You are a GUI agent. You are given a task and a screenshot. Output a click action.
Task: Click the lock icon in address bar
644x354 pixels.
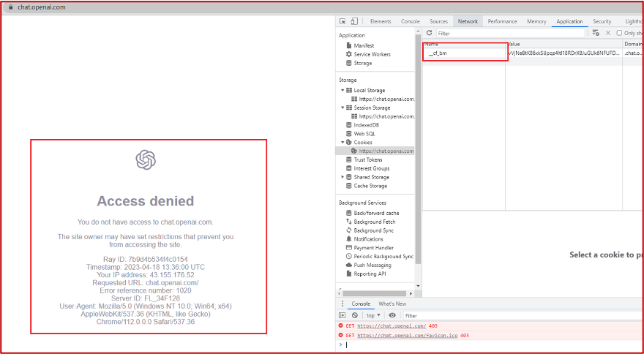[11, 7]
